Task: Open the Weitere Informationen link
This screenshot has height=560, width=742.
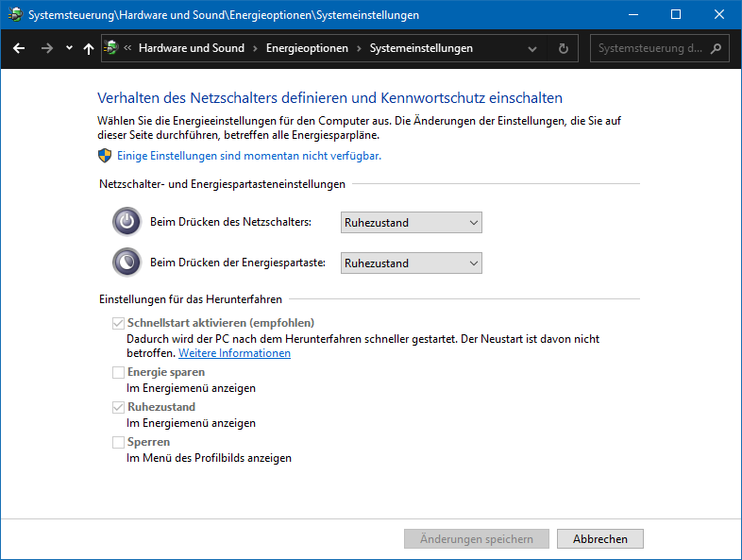Action: pos(234,353)
